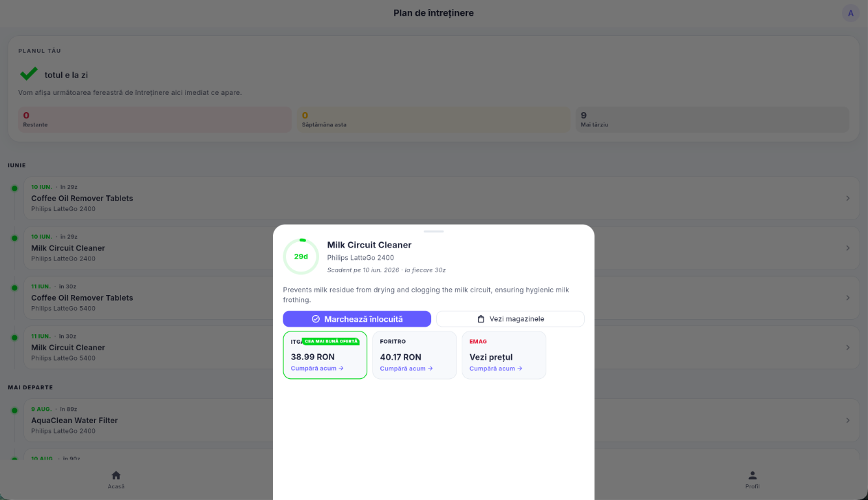Click the user avatar "A" icon
Screen dimensions: 868x500
pyautogui.click(x=850, y=13)
